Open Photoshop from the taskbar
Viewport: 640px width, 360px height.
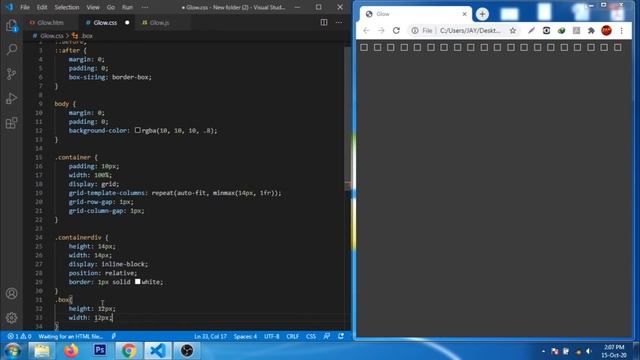pos(100,351)
